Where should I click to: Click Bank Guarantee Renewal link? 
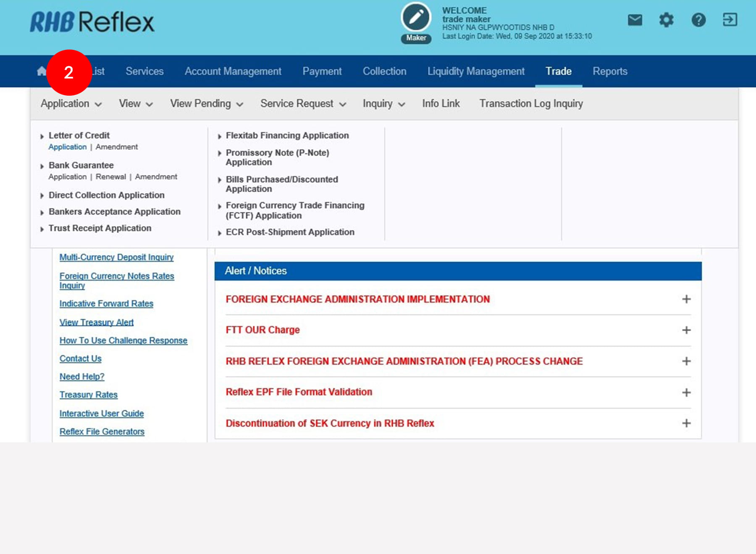tap(110, 177)
